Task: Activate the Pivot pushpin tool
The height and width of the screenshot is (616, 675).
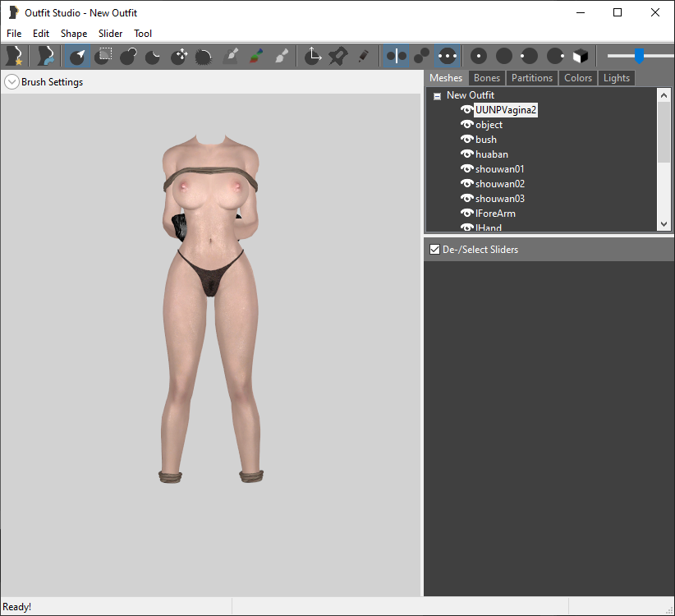Action: click(338, 56)
